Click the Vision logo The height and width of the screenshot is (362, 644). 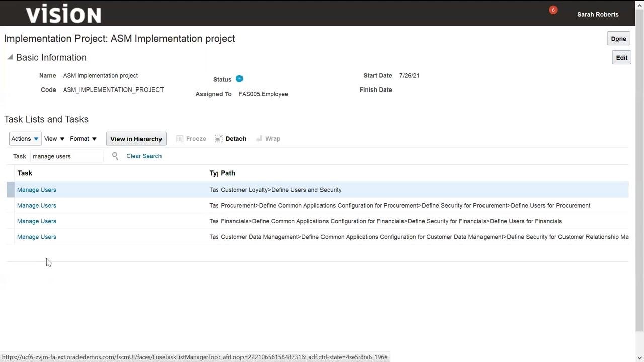pyautogui.click(x=63, y=14)
